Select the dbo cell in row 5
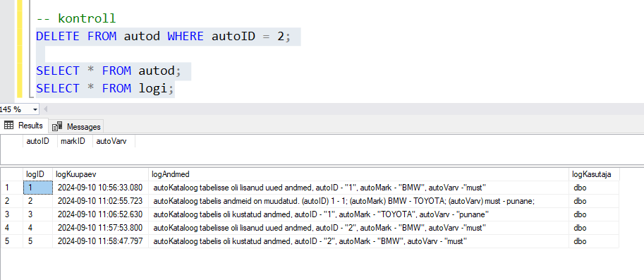Image resolution: width=644 pixels, height=280 pixels. tap(594, 241)
